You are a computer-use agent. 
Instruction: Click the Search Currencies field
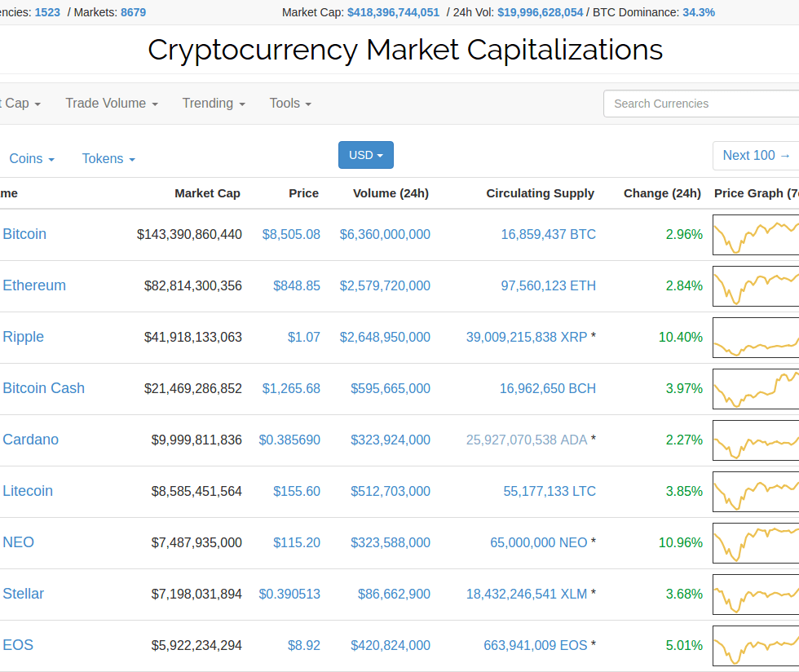(701, 104)
